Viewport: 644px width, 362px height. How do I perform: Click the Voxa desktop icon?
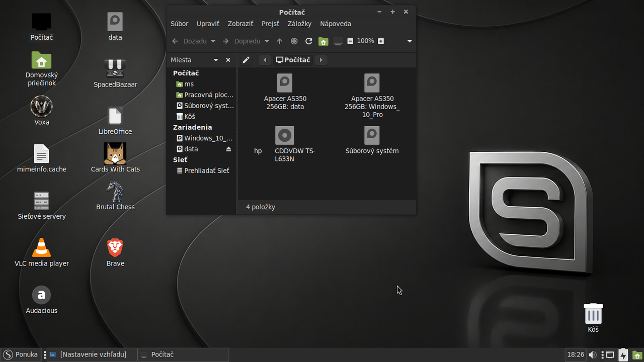41,111
